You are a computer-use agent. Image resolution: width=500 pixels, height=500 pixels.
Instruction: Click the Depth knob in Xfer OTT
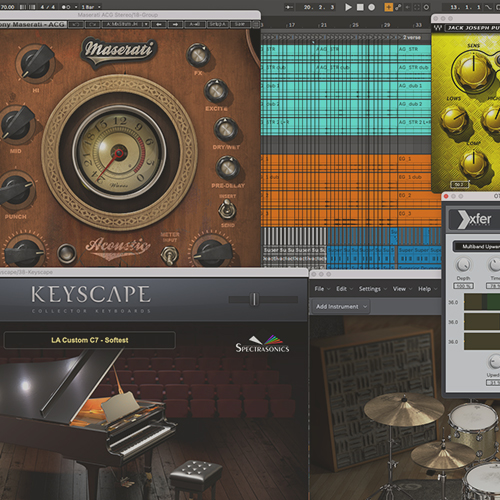pos(463,265)
